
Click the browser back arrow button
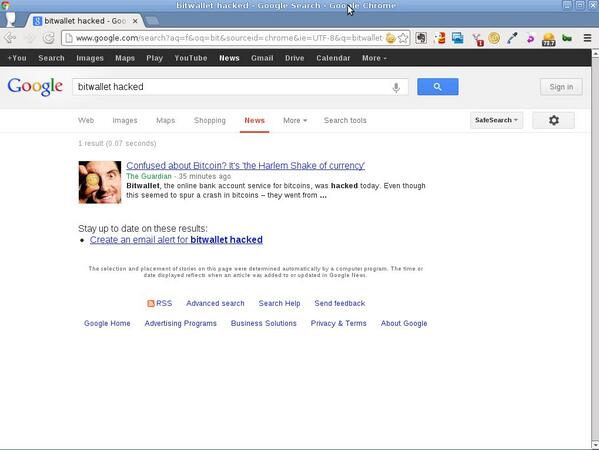[x=10, y=38]
